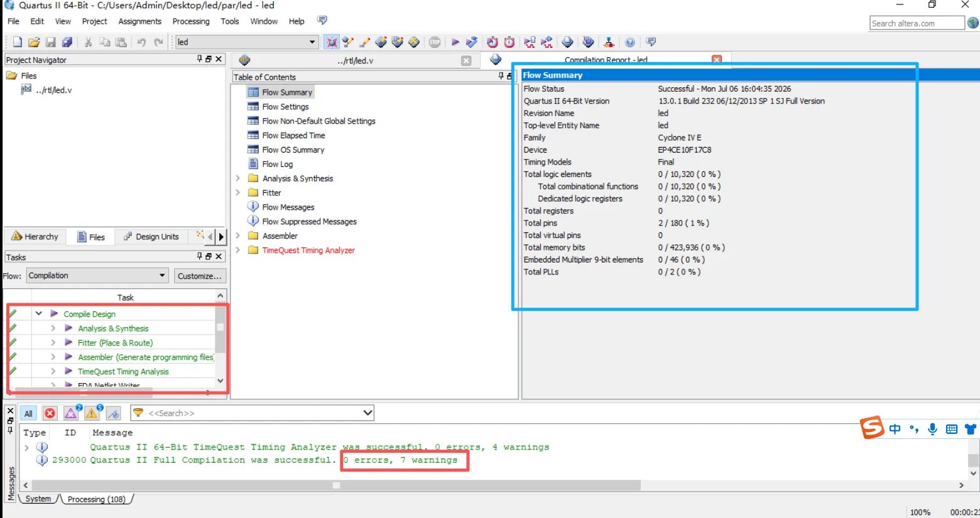Close the ../rtl/led.v editor tab
Image resolution: width=980 pixels, height=518 pixels.
(466, 61)
